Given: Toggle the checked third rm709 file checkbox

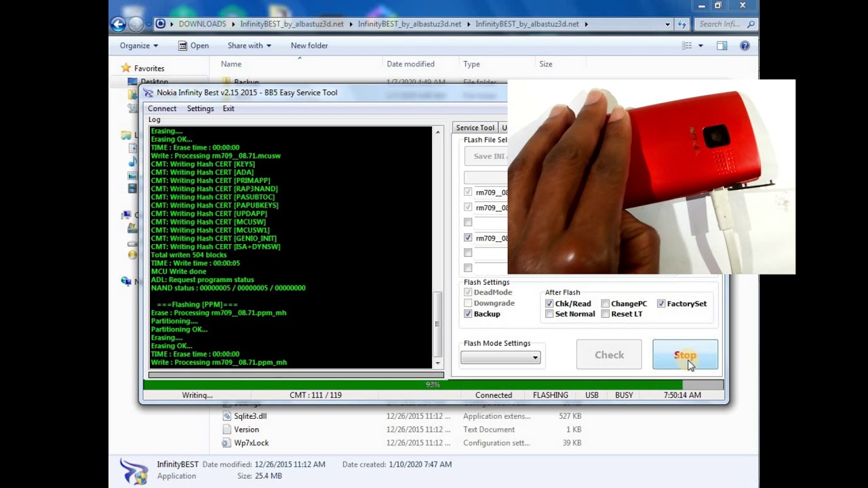Looking at the screenshot, I should tap(468, 238).
